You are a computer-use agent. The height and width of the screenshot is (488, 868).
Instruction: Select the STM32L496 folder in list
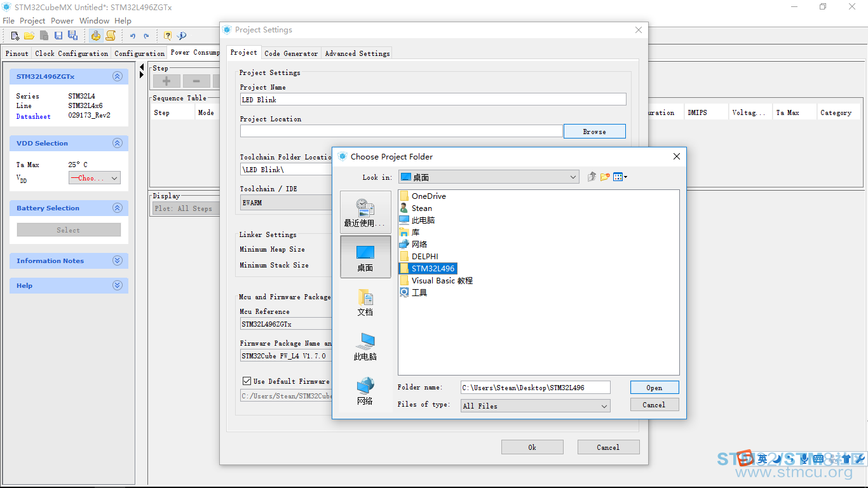click(x=427, y=269)
